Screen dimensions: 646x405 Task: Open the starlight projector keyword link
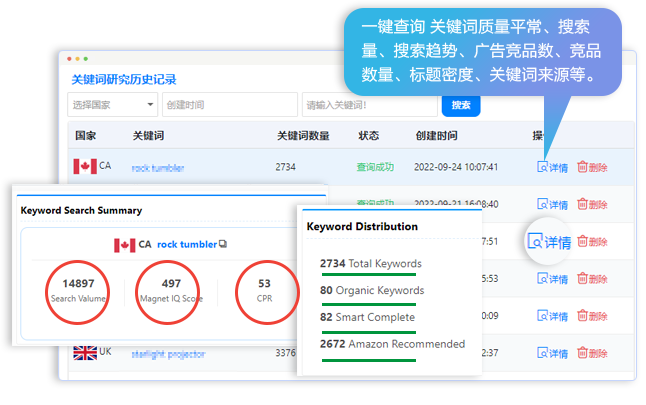click(x=168, y=353)
